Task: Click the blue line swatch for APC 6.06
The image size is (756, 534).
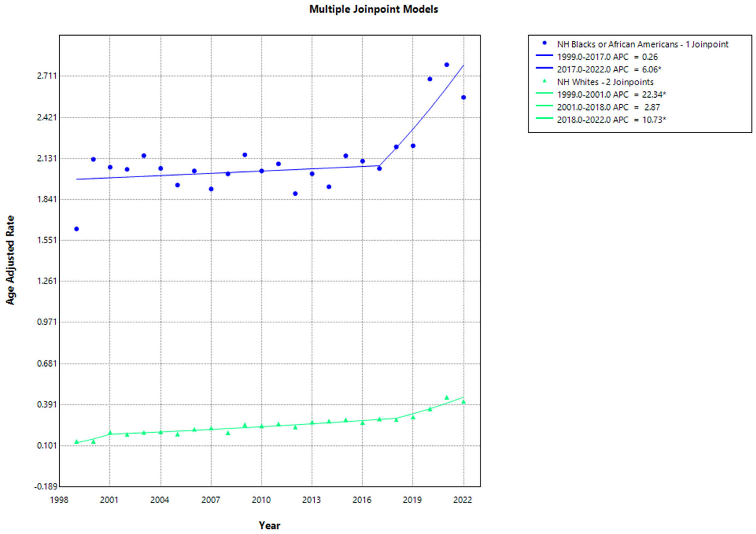Action: [544, 68]
